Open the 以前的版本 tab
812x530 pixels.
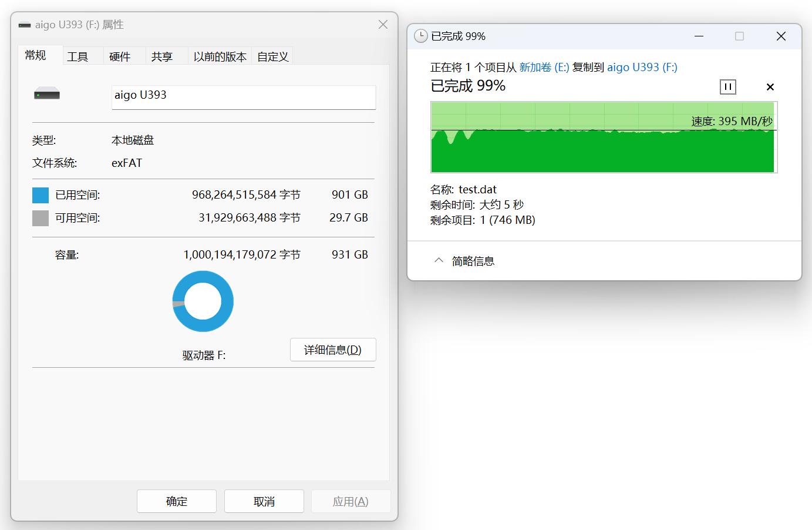(x=220, y=56)
